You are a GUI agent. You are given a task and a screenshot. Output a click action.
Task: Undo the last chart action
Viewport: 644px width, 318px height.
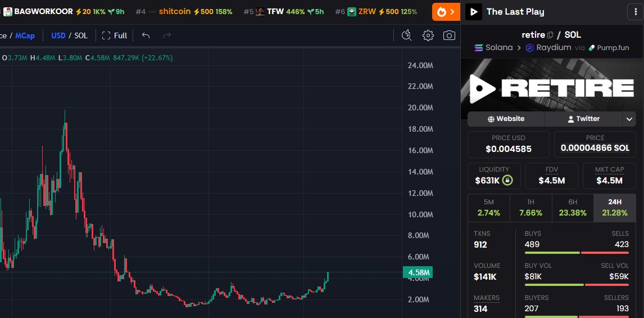[146, 35]
